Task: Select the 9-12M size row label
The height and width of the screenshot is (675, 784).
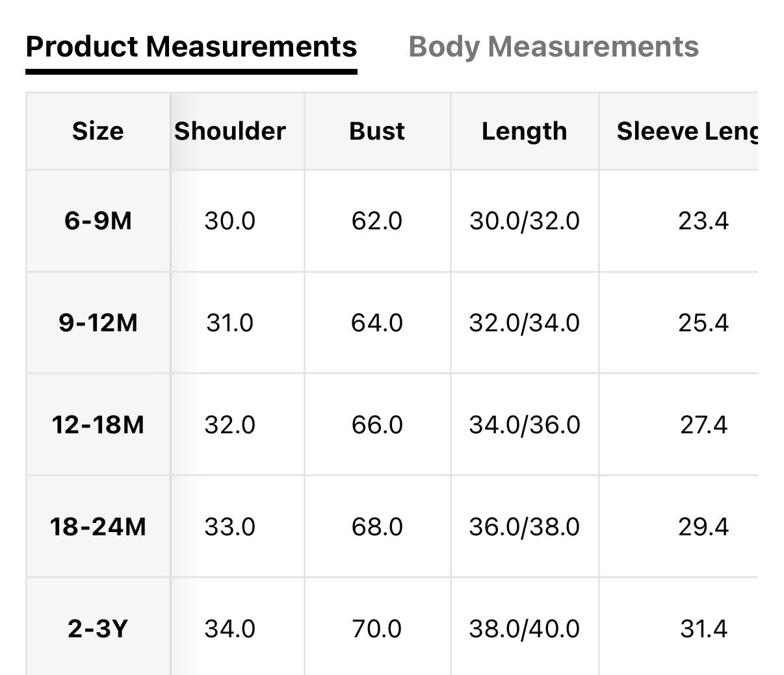Action: click(98, 323)
